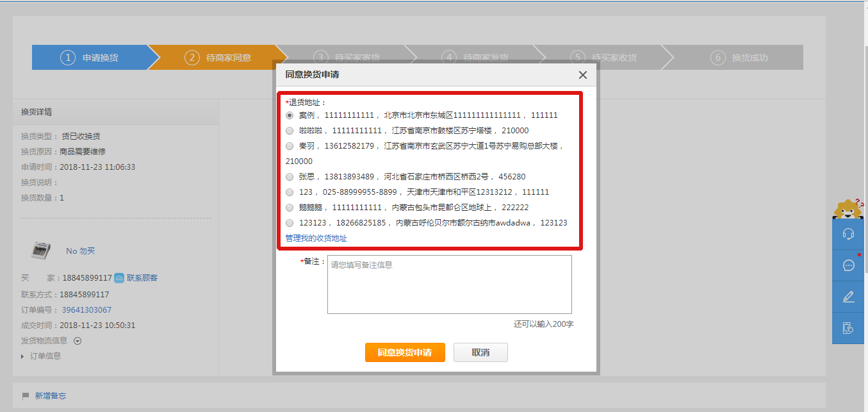Viewport: 868px width, 412px height.
Task: Click the product thumbnail image
Action: click(x=42, y=250)
